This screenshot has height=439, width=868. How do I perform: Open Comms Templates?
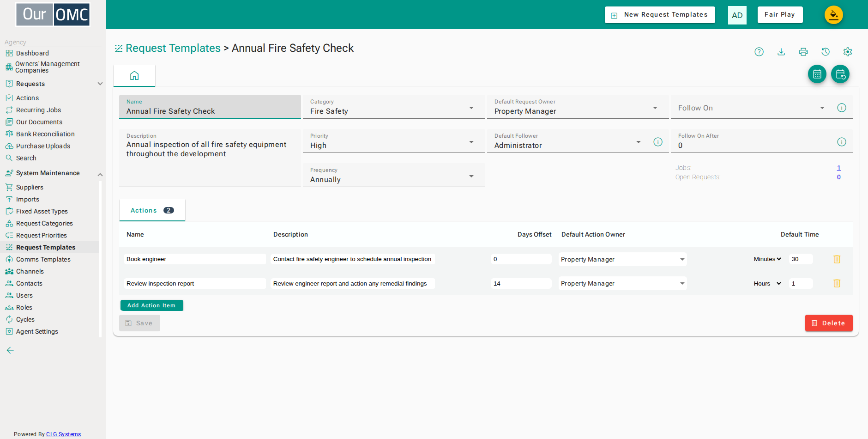(x=43, y=259)
